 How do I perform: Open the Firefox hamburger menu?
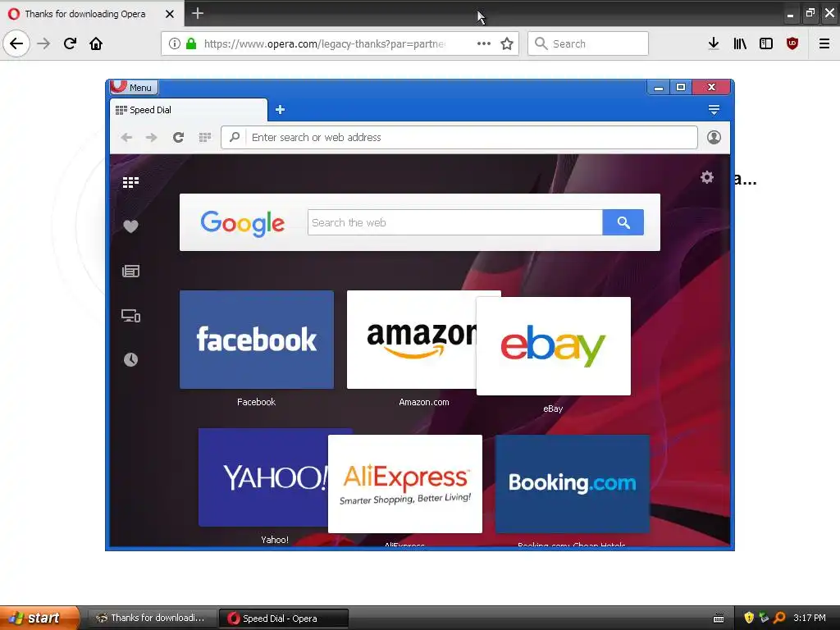coord(824,43)
